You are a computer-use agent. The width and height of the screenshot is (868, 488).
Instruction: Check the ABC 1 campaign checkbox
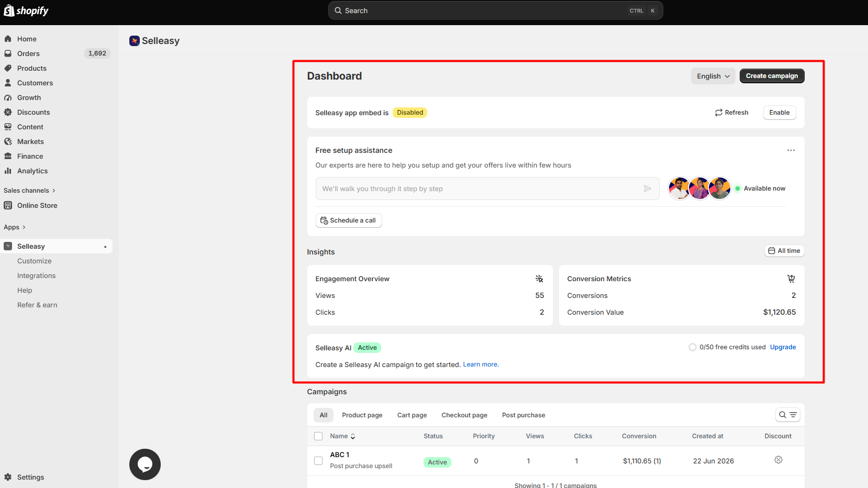click(318, 461)
